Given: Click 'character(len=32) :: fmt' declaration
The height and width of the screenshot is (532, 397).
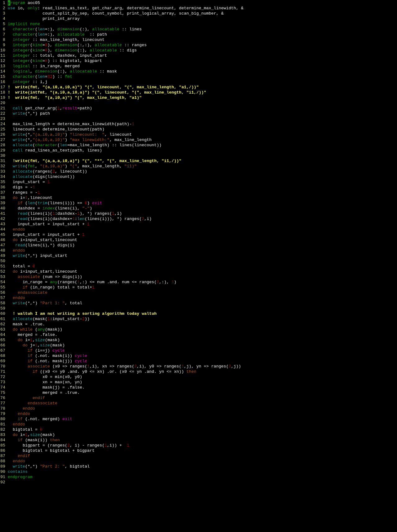Looking at the screenshot, I should tap(42, 77).
